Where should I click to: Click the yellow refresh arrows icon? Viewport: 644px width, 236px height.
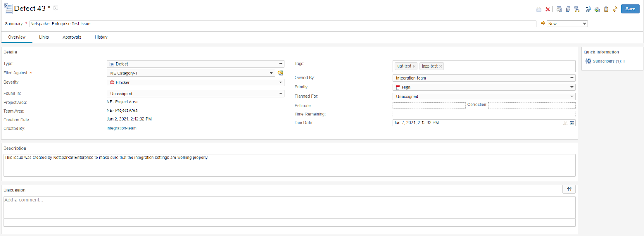(615, 9)
